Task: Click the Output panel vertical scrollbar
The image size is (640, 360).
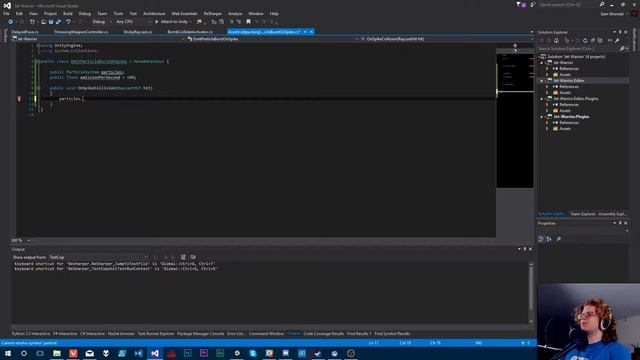Action: point(531,293)
